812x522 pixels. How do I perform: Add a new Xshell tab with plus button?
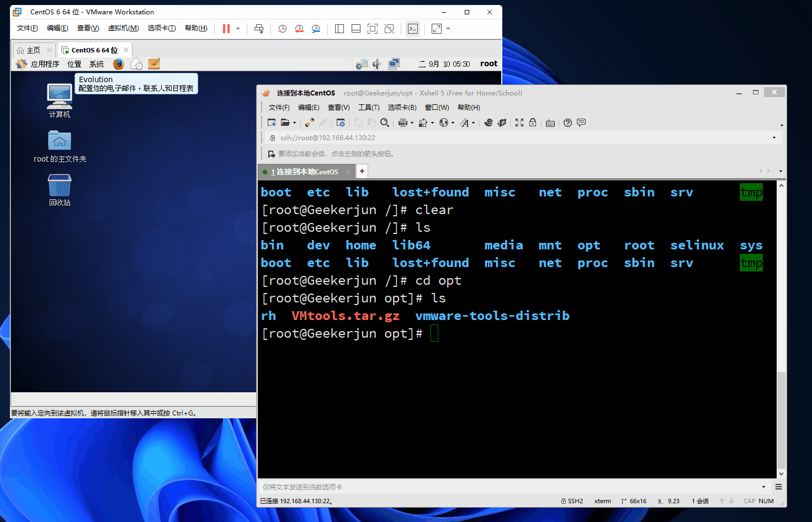362,171
